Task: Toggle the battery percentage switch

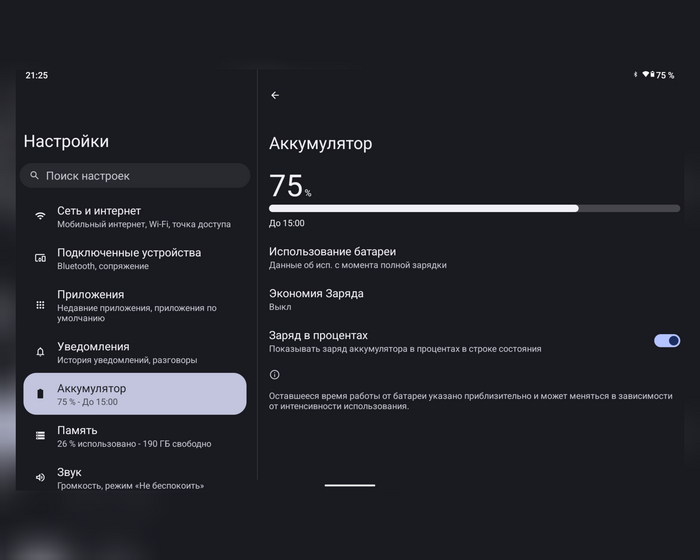Action: 667,341
